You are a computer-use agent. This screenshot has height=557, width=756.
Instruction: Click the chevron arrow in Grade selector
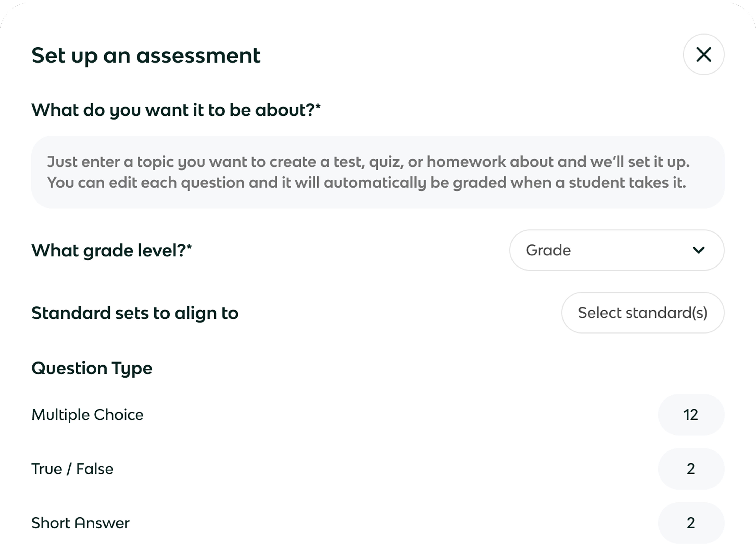[698, 250]
